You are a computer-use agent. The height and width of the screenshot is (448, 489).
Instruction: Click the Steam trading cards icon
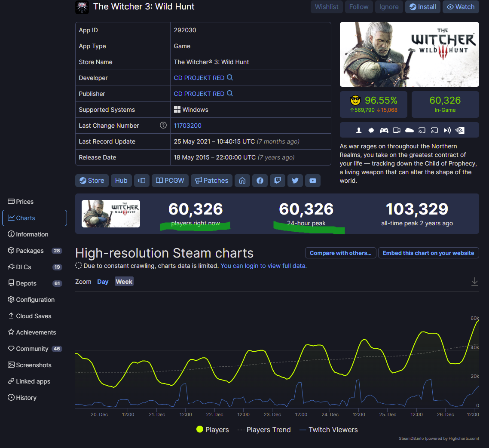click(397, 130)
